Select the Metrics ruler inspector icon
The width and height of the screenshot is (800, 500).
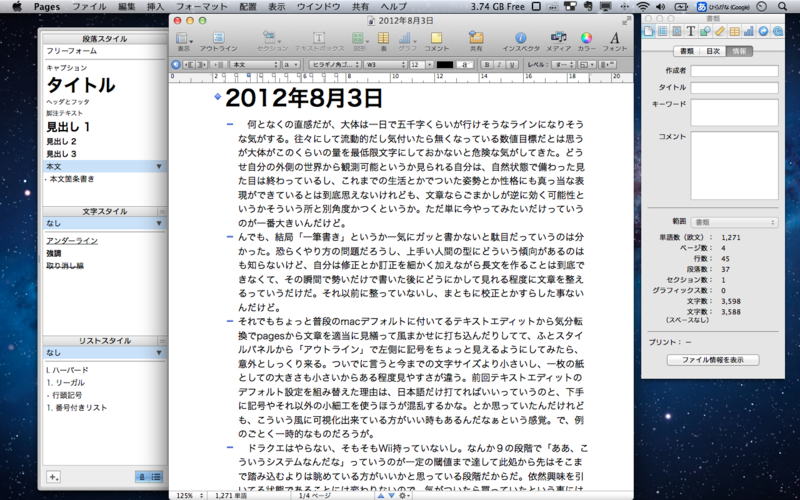tap(720, 31)
